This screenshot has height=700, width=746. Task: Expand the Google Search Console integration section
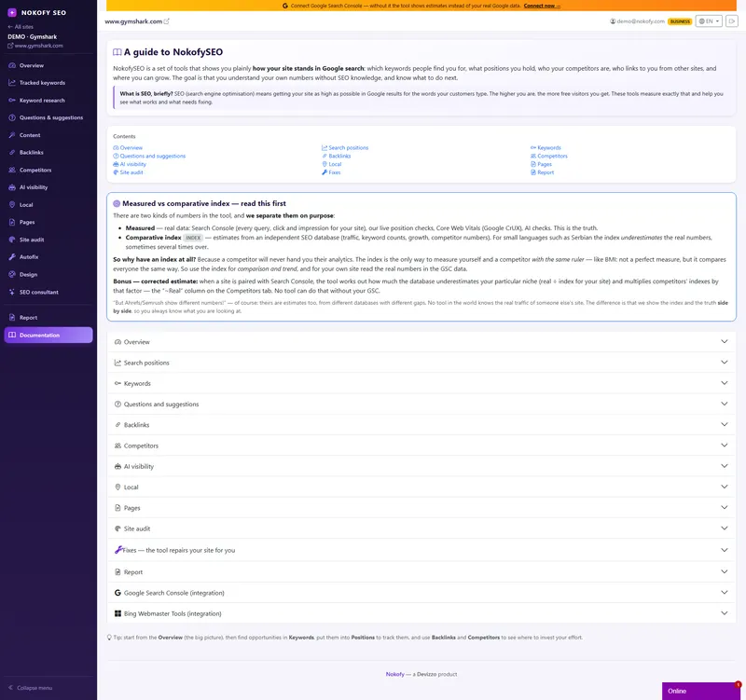click(421, 593)
